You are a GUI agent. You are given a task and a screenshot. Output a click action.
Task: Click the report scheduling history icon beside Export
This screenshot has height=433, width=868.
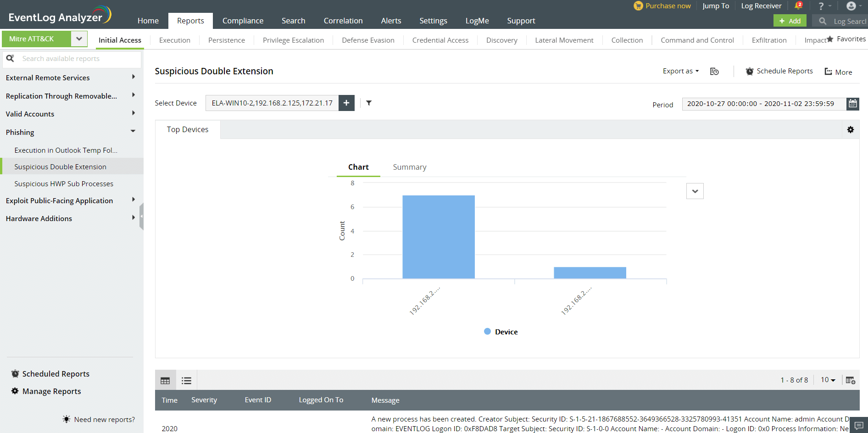coord(714,71)
